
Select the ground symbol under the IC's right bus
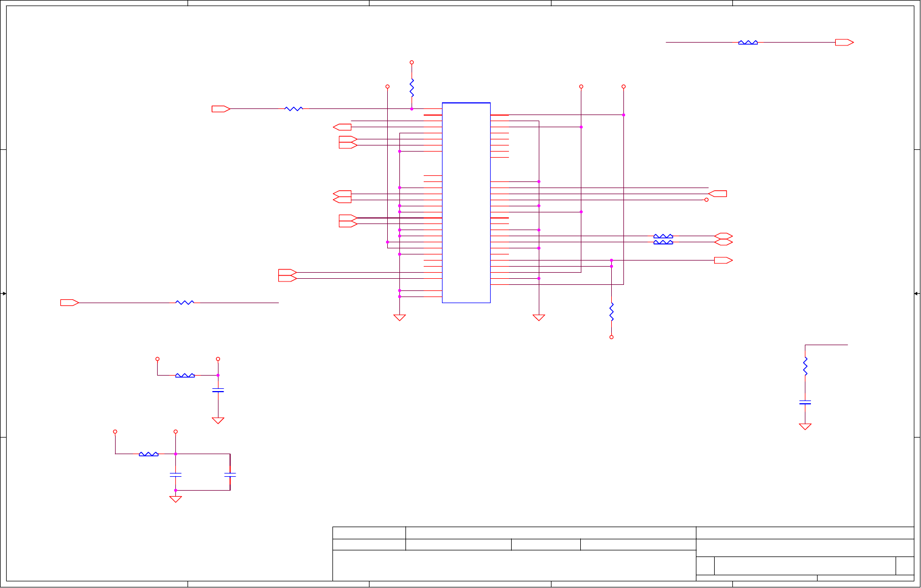(x=539, y=318)
